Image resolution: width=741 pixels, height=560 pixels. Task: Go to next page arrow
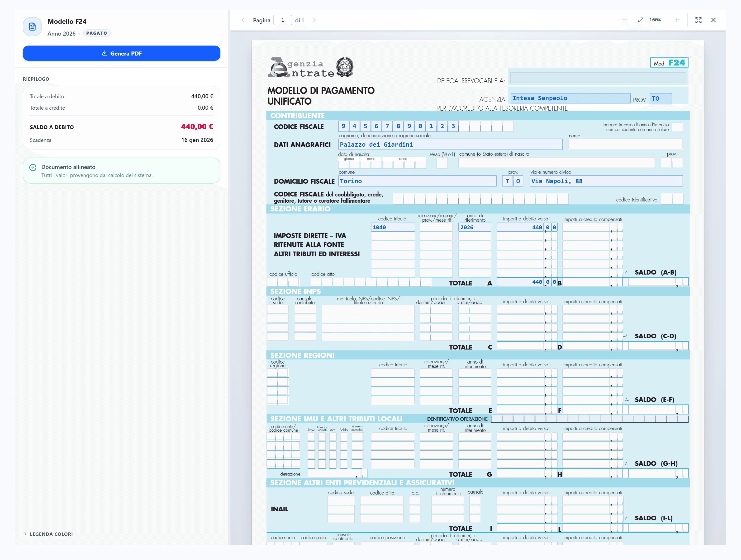tap(314, 20)
